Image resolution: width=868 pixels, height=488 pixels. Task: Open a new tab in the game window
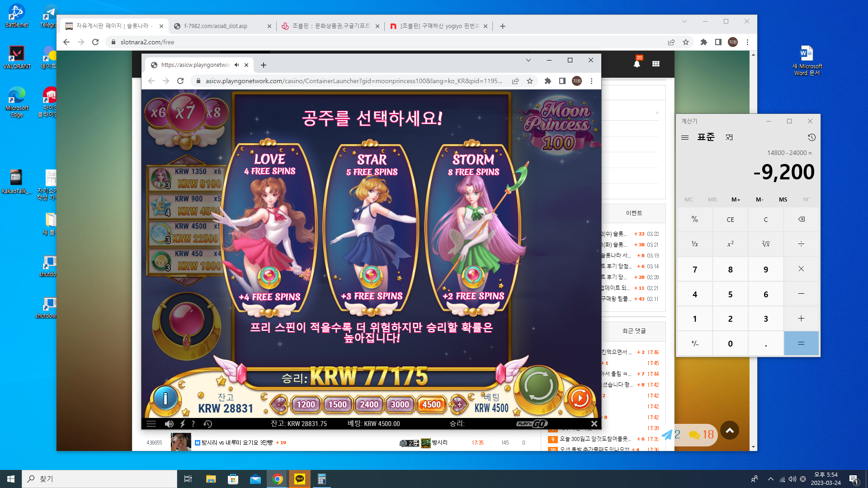point(264,65)
